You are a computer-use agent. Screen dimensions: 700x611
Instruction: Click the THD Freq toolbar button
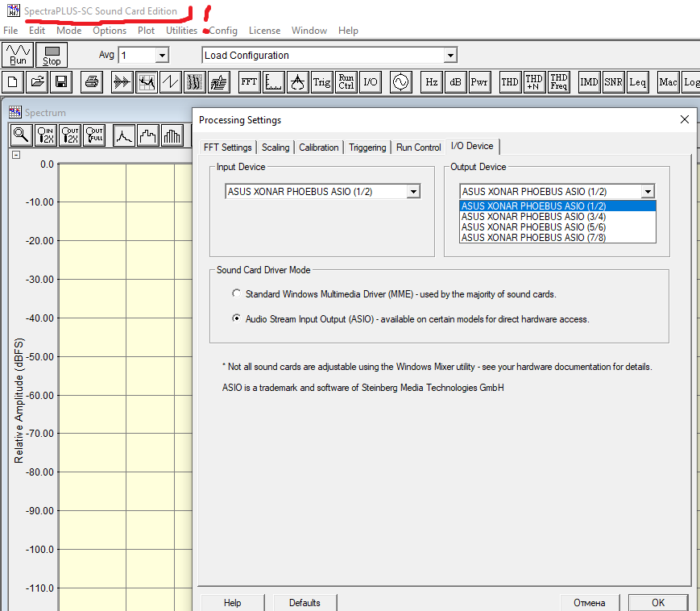(x=558, y=81)
